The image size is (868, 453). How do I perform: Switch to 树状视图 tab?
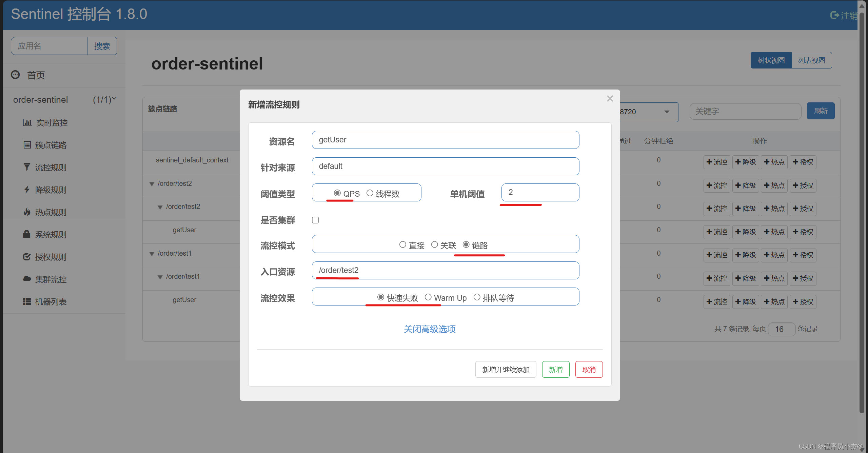coord(771,60)
